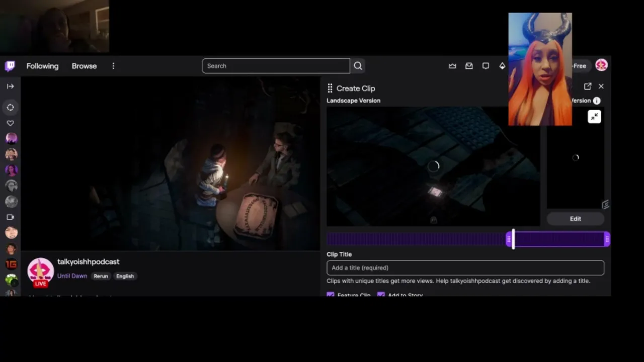Image resolution: width=644 pixels, height=362 pixels.
Task: Open the notifications inbox icon
Action: [x=469, y=66]
